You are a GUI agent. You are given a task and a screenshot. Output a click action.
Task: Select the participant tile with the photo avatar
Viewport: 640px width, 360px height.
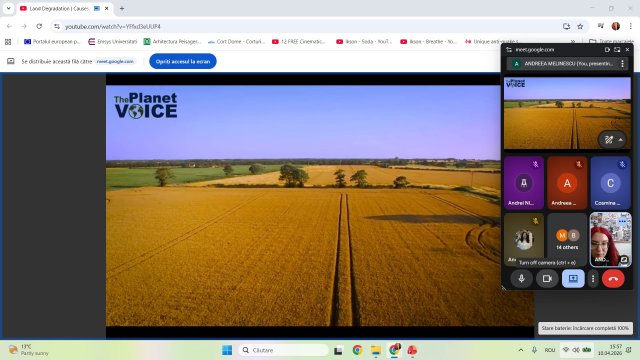524,239
